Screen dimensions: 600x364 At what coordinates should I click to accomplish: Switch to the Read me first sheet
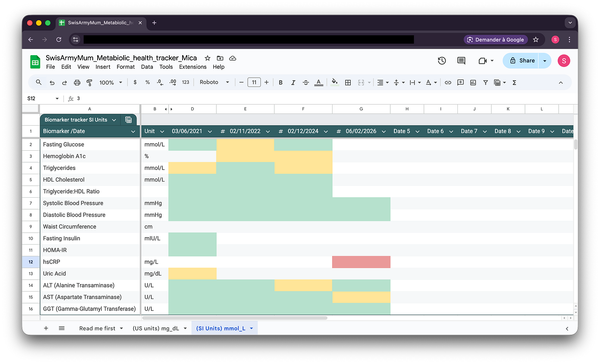(97, 328)
